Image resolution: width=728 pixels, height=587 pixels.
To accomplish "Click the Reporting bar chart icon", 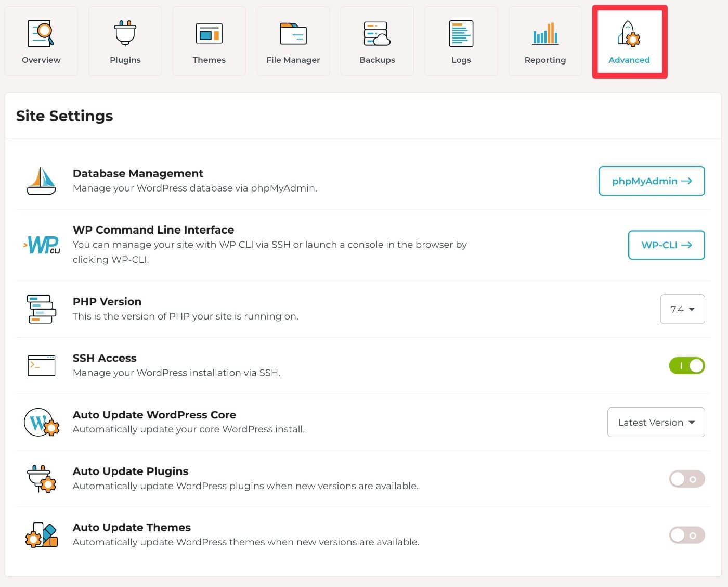I will [x=545, y=33].
